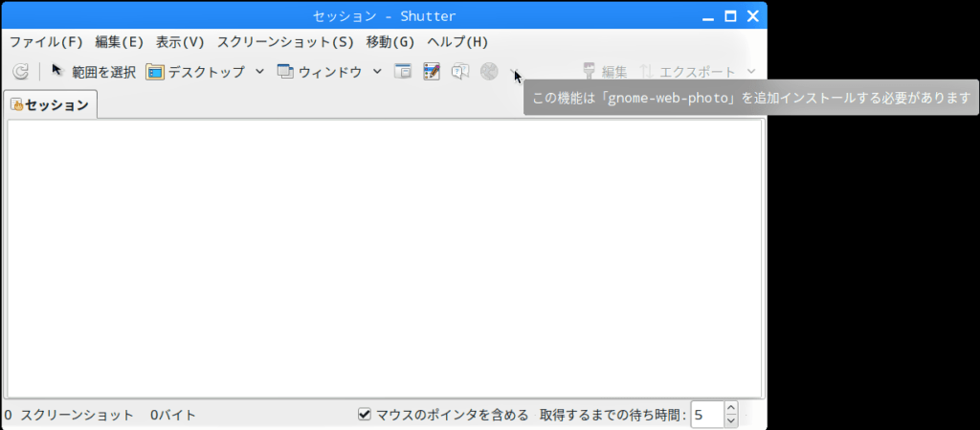Expand the エクスポート dropdown arrow
Viewport: 980px width, 430px height.
click(751, 71)
